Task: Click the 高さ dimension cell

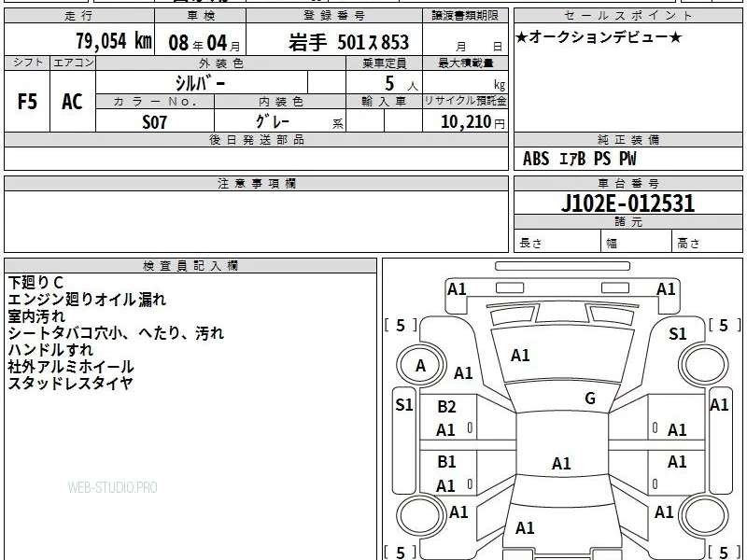Action: (x=708, y=242)
